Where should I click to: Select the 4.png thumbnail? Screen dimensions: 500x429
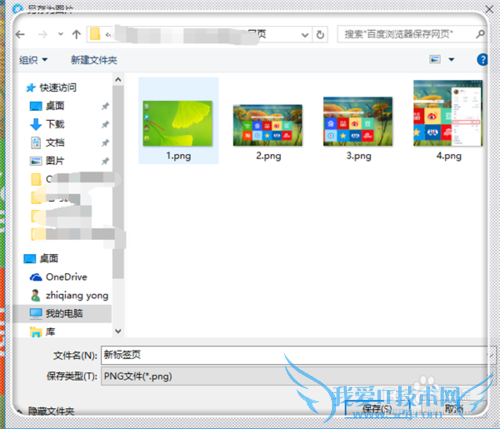pyautogui.click(x=448, y=113)
